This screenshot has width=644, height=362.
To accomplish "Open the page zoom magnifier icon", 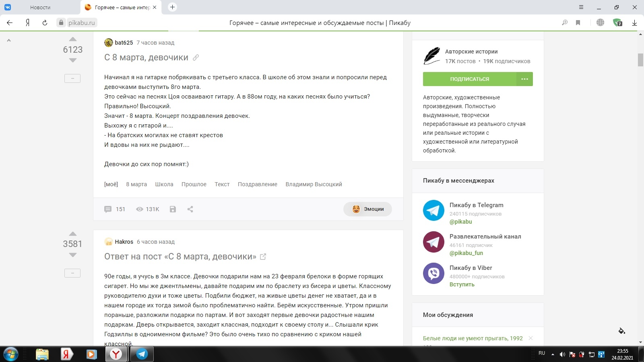I will coord(565,23).
